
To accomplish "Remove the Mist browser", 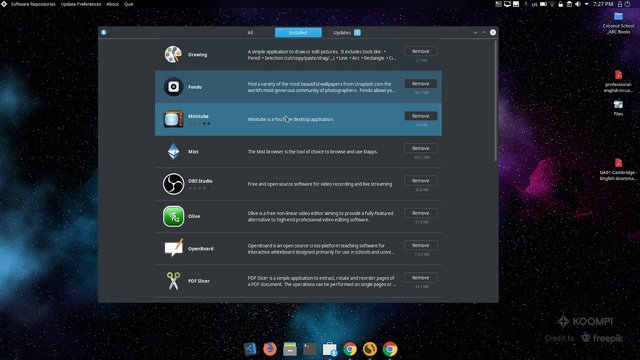I will [420, 148].
